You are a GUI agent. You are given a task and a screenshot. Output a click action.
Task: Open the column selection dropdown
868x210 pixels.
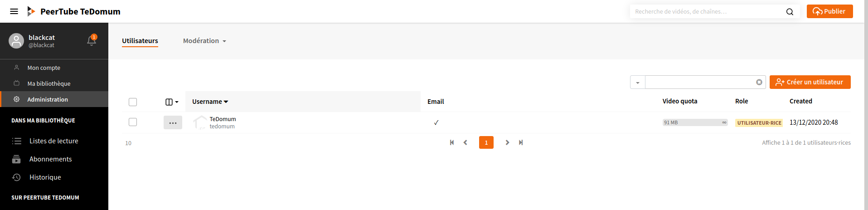172,102
